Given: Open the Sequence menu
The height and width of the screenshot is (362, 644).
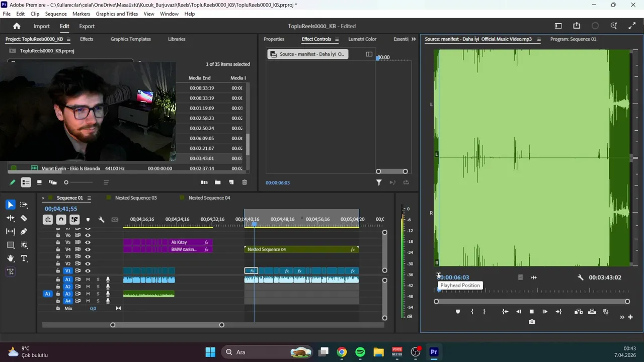Looking at the screenshot, I should [x=56, y=14].
